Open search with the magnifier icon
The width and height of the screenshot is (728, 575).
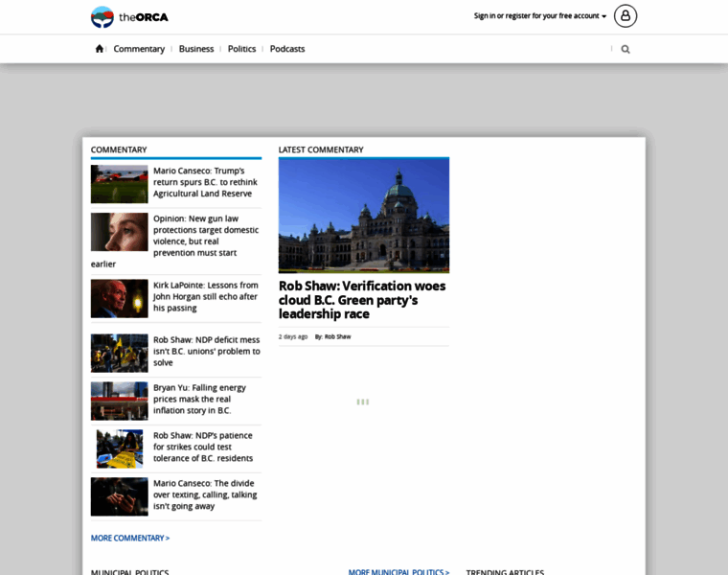coord(626,49)
